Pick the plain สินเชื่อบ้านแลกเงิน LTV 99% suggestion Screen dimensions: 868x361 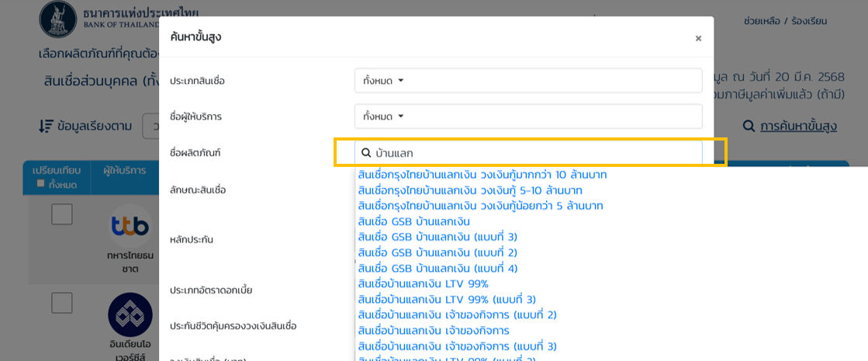[424, 284]
